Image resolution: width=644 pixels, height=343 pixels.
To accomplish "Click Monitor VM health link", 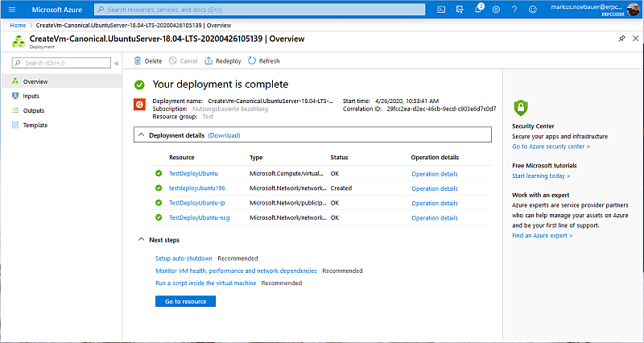I will [236, 271].
